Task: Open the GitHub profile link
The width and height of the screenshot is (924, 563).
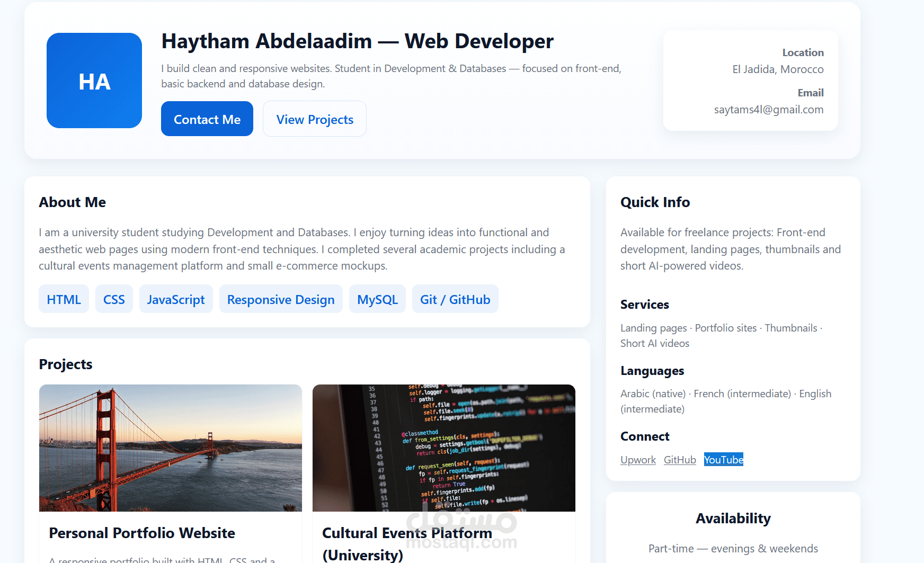Action: pos(680,460)
